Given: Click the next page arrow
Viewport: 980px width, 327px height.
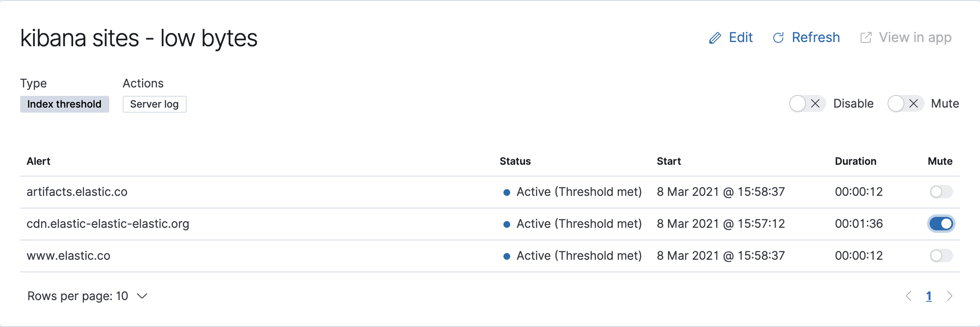Looking at the screenshot, I should coord(950,296).
